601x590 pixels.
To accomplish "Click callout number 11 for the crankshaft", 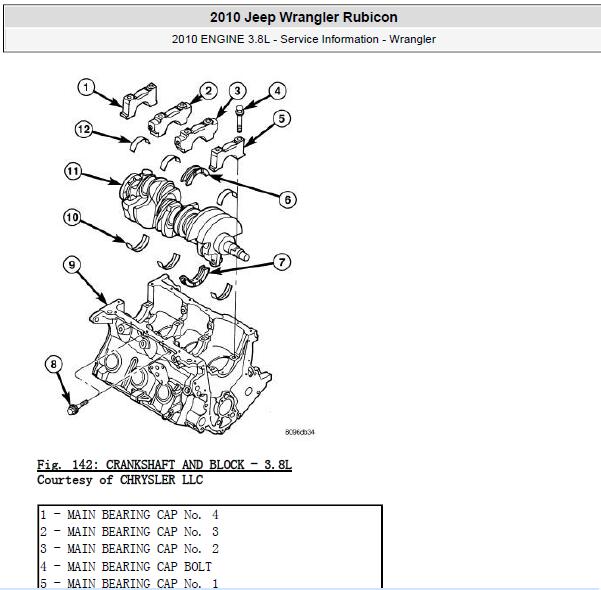I will point(73,171).
